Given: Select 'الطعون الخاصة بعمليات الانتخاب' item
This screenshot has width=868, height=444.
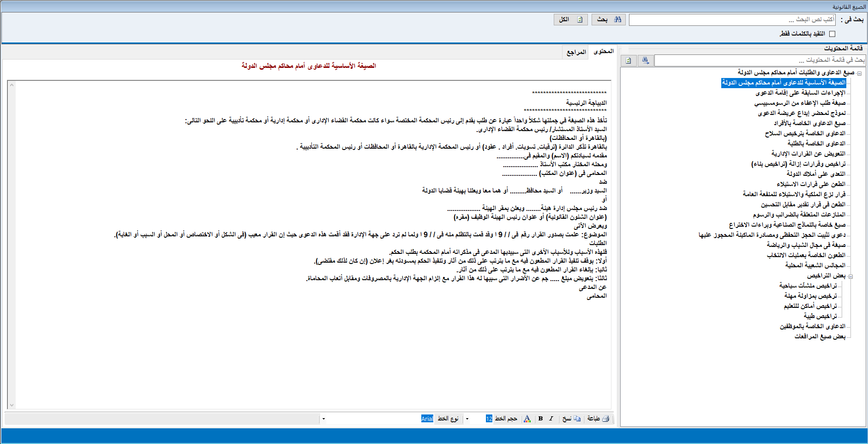Looking at the screenshot, I should [806, 255].
